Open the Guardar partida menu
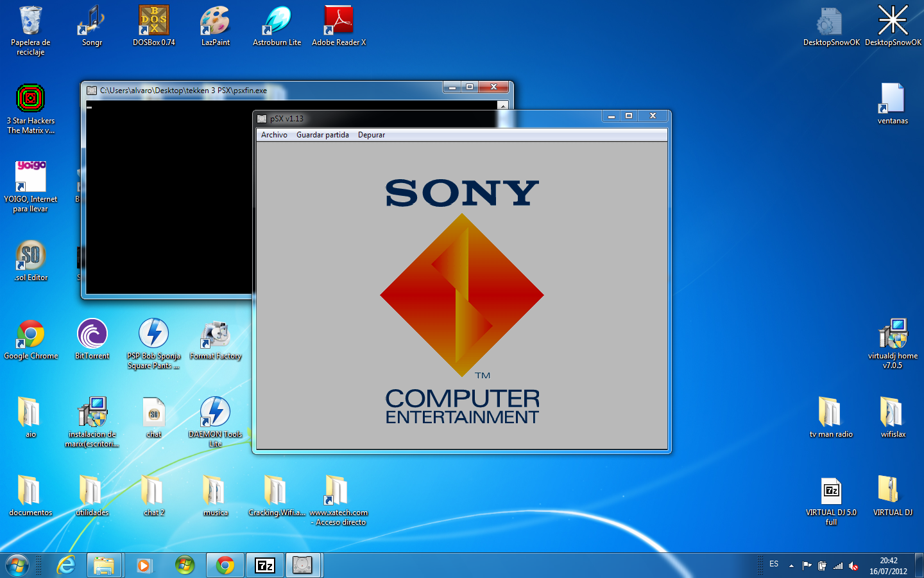 tap(323, 135)
